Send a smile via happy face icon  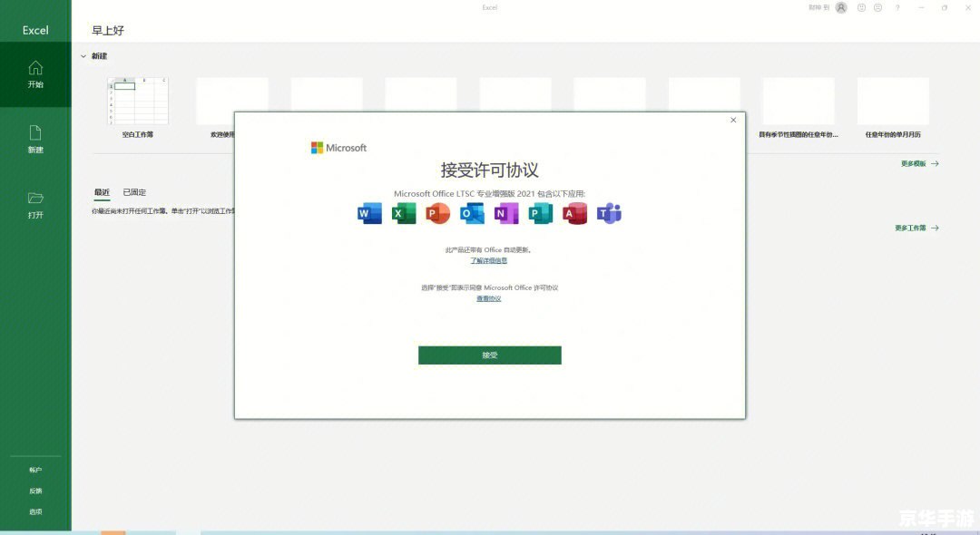pyautogui.click(x=861, y=7)
